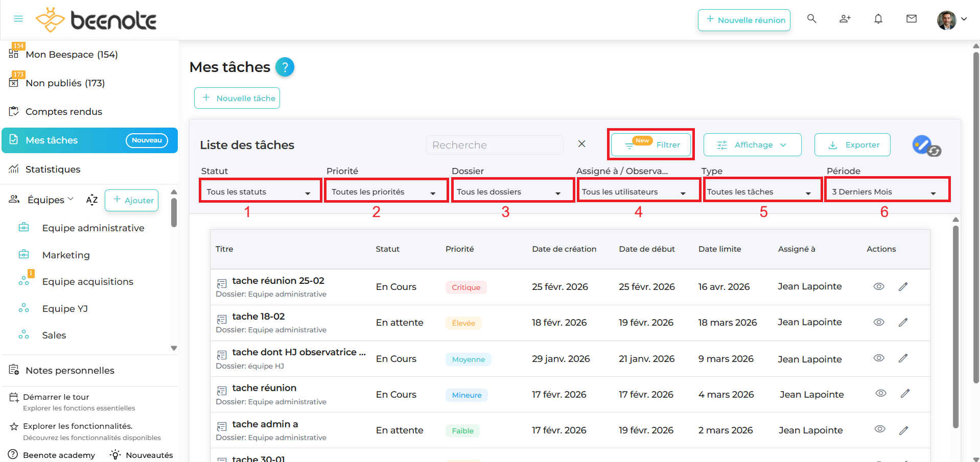Click the Recherche search field
This screenshot has height=462, width=980.
[x=494, y=145]
